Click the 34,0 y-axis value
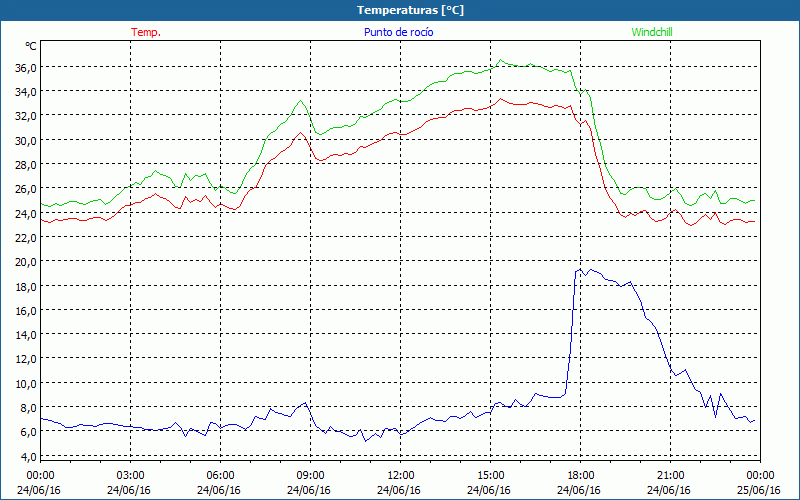 point(26,92)
